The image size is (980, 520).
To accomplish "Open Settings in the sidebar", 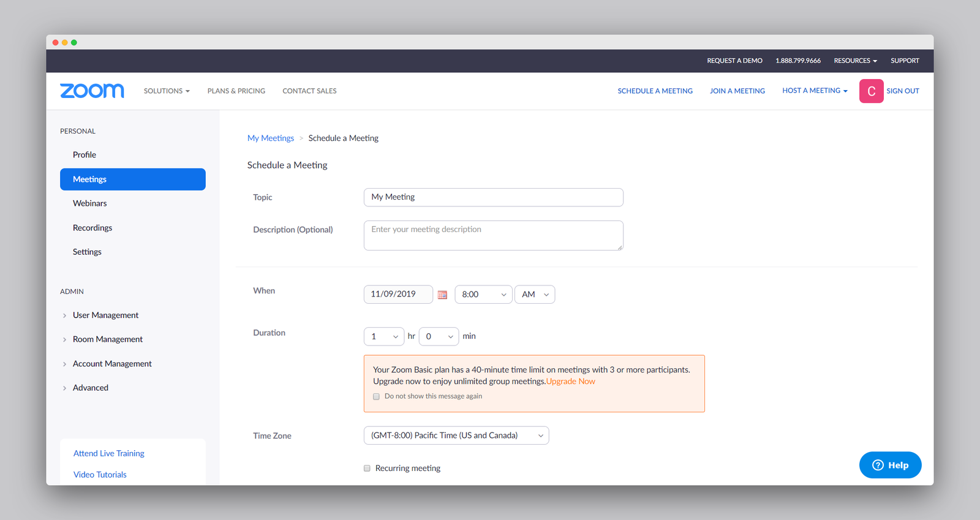I will [87, 252].
